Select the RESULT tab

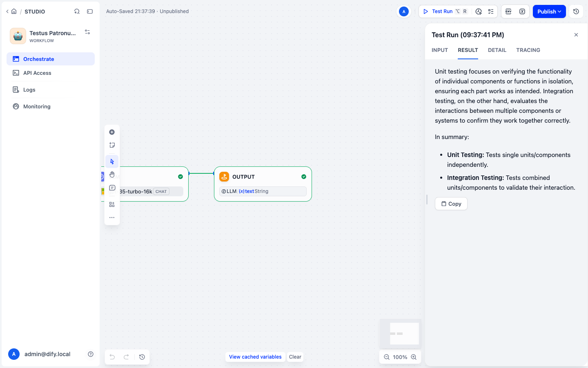pos(468,50)
